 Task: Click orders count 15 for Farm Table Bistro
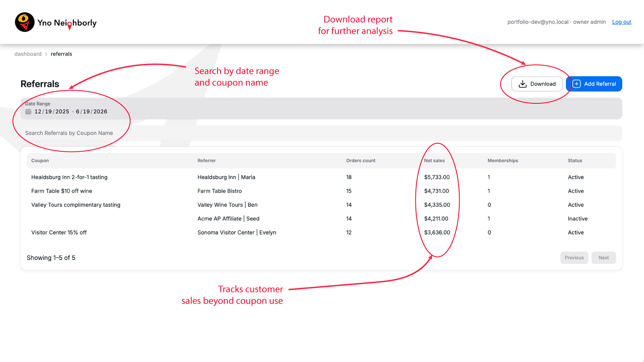(349, 191)
